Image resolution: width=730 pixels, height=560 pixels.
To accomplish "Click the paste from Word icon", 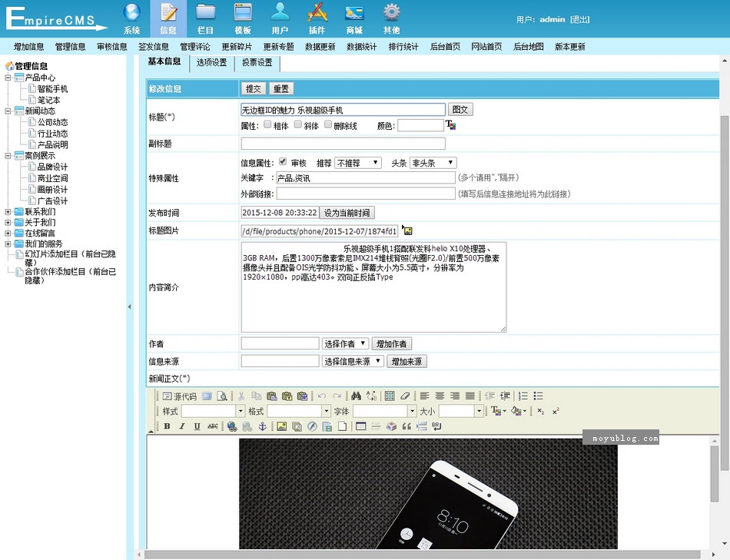I will (302, 396).
